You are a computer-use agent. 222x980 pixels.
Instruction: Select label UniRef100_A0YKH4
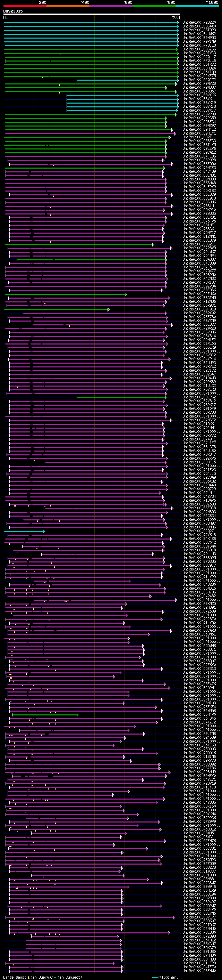click(199, 814)
